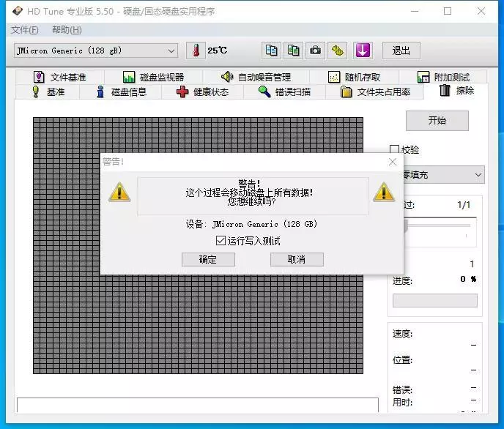Confirm with the 确定 button

point(208,259)
